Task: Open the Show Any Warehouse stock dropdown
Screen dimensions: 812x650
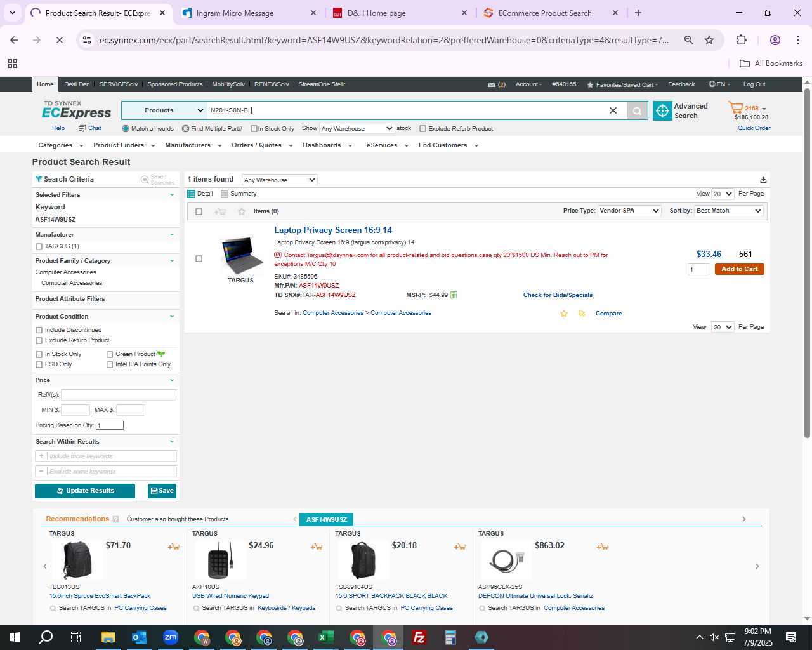Action: pos(357,128)
